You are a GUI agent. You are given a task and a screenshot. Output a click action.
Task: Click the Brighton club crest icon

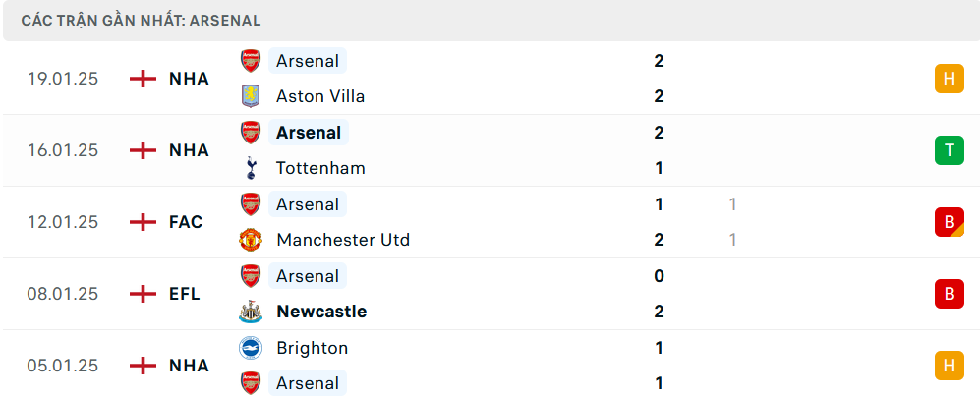[251, 348]
